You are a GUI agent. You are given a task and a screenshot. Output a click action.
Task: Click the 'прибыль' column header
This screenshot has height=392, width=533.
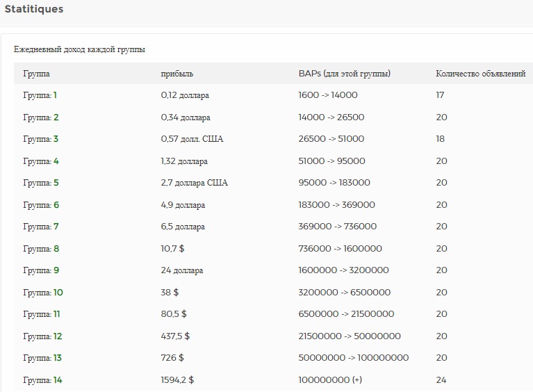click(x=177, y=74)
